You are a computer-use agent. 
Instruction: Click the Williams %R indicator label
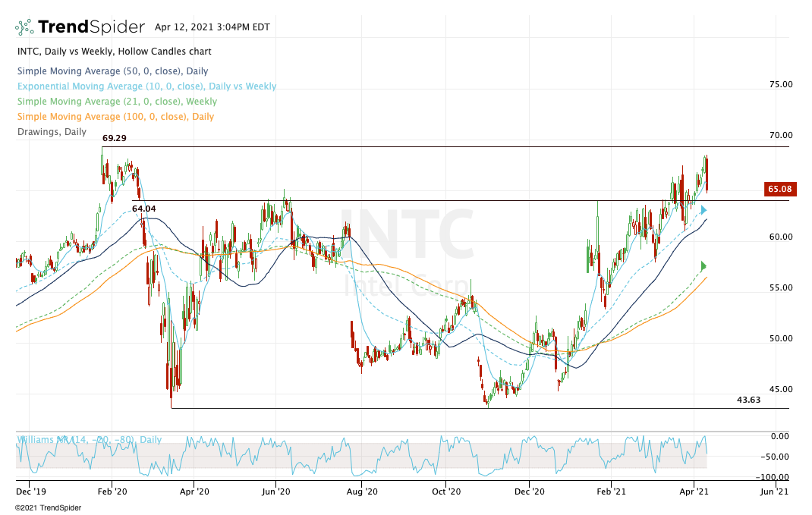point(89,439)
